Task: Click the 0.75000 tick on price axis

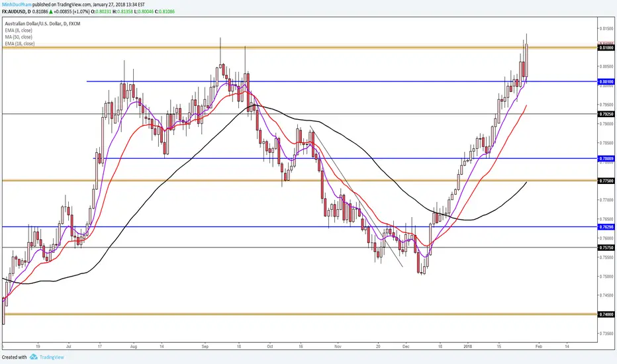Action: (606, 276)
